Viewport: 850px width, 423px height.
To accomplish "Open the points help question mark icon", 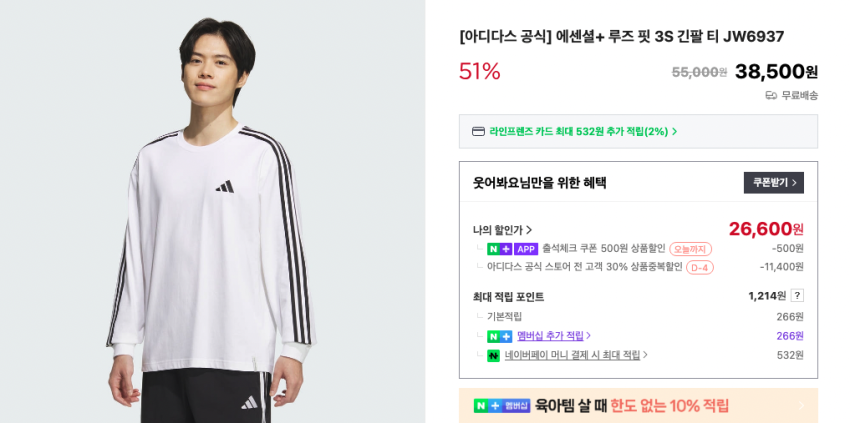I will (797, 295).
